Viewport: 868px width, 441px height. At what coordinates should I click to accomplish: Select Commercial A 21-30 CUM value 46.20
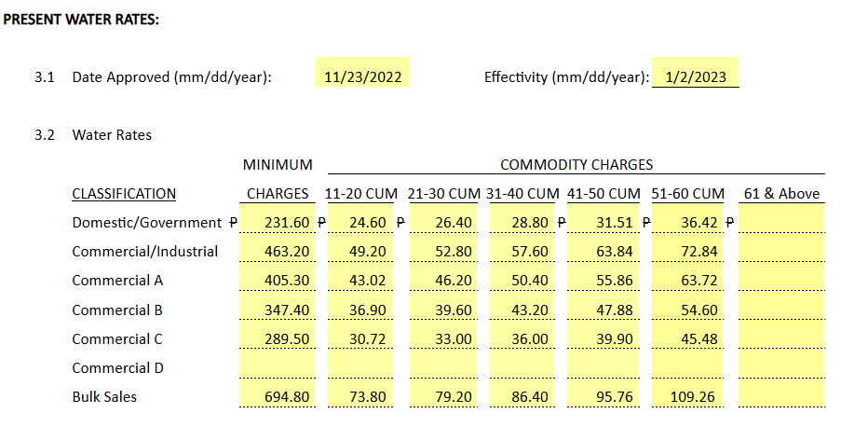click(x=443, y=277)
